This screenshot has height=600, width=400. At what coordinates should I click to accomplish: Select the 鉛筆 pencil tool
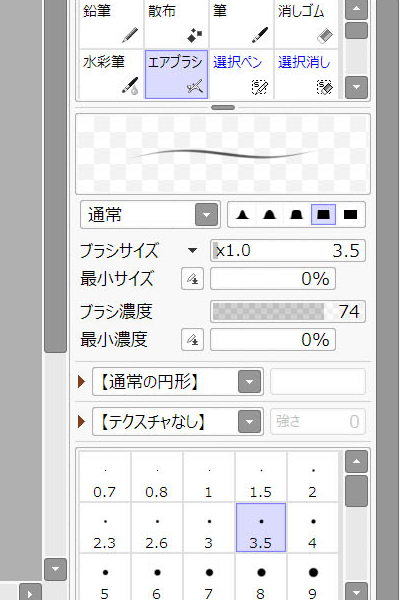pos(111,23)
